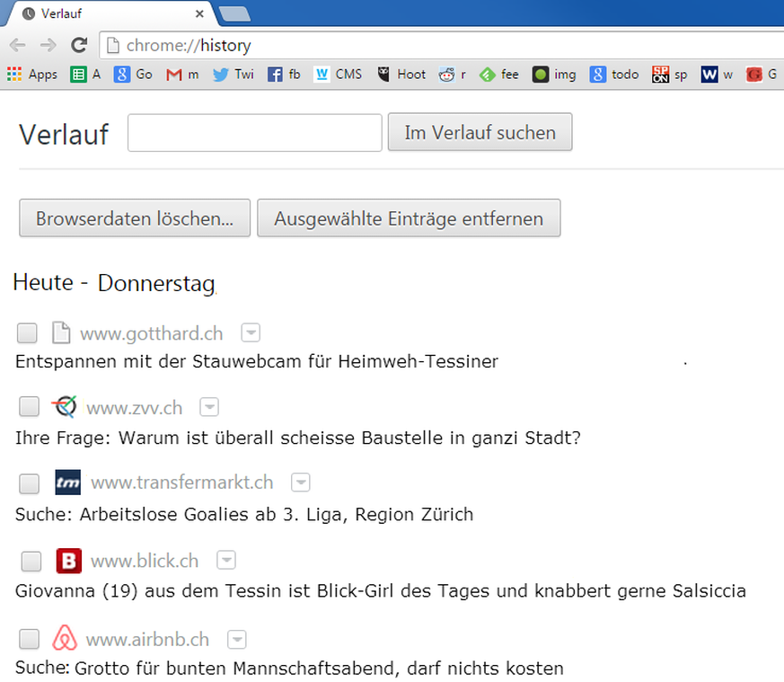This screenshot has width=784, height=682.
Task: Open a new tab next to Verlauf
Action: click(x=234, y=13)
